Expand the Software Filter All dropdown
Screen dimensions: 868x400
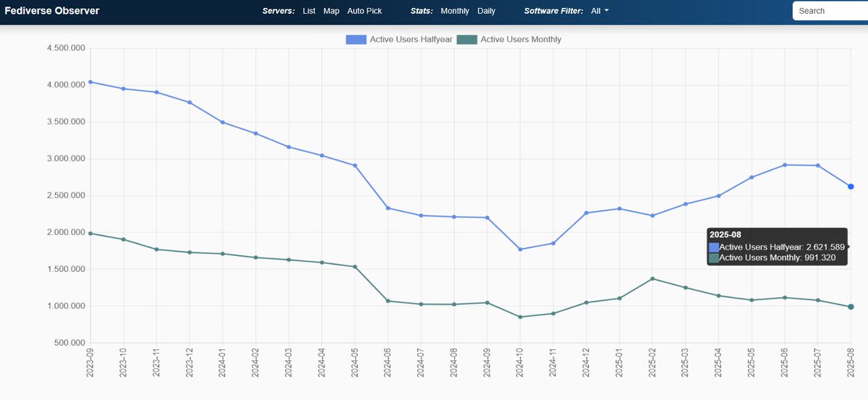pos(600,11)
